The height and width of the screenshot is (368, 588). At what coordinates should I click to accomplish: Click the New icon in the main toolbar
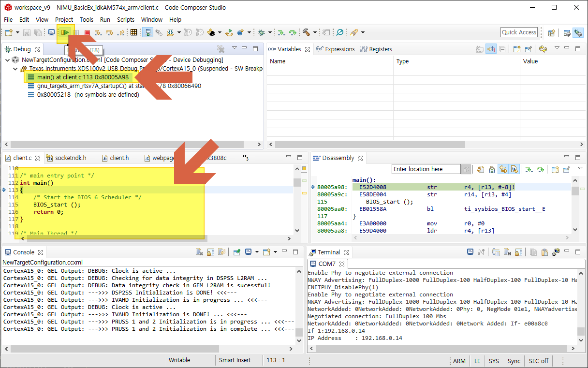[x=8, y=32]
